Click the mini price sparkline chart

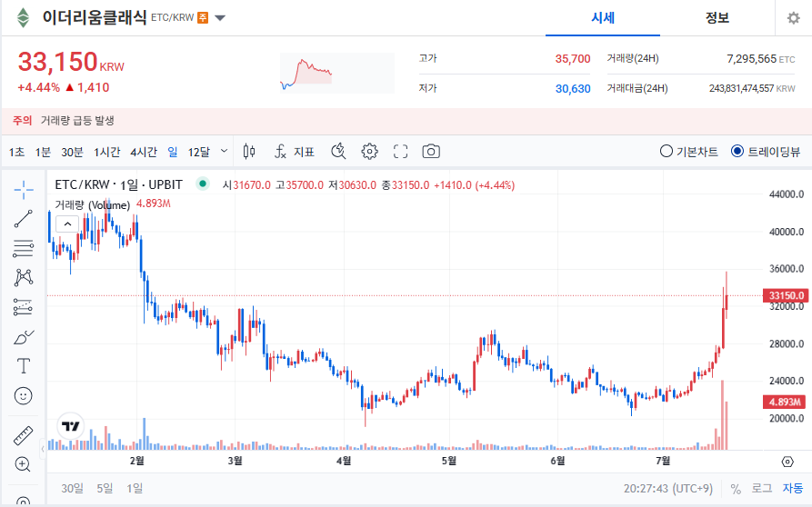tap(337, 73)
